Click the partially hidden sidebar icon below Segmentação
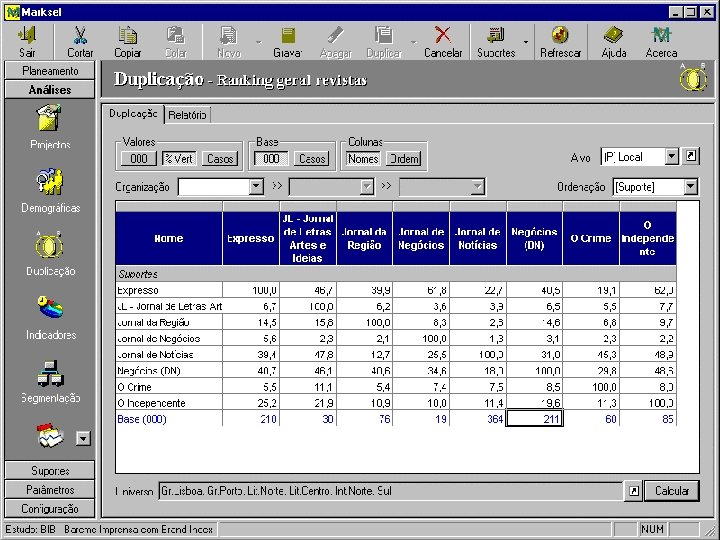Screen dimensions: 720x540 tap(50, 435)
